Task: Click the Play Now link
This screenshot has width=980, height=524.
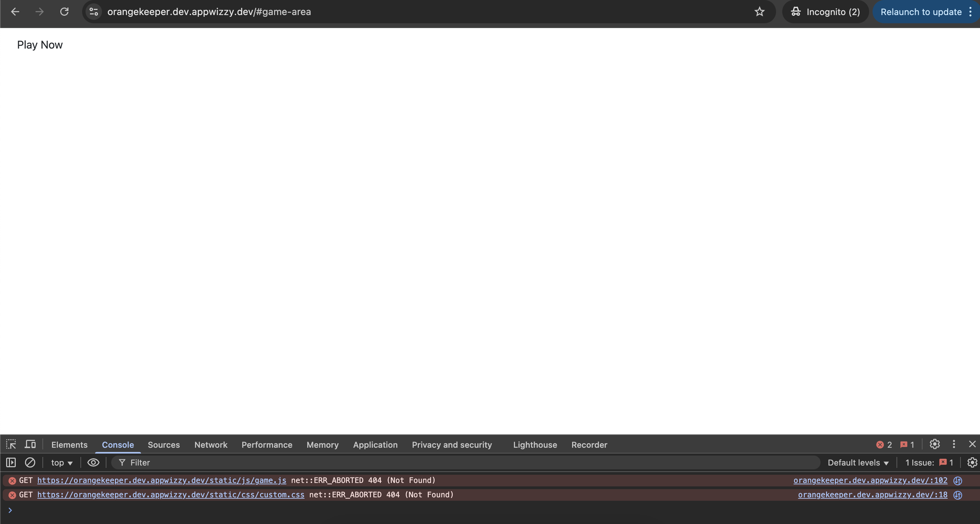Action: (x=40, y=45)
